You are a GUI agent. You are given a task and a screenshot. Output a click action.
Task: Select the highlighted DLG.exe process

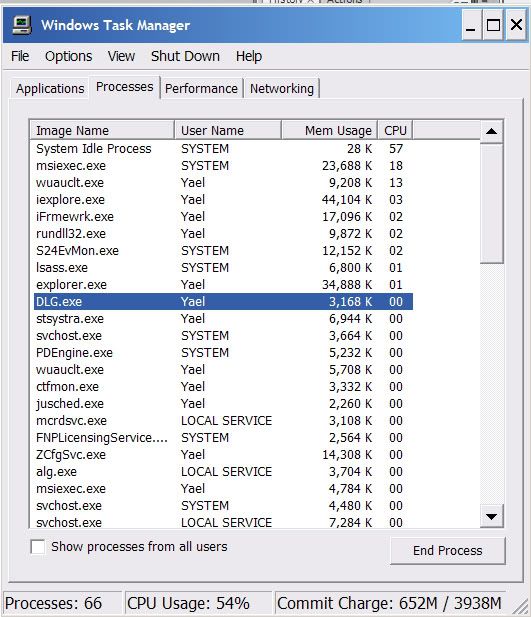[x=223, y=301]
